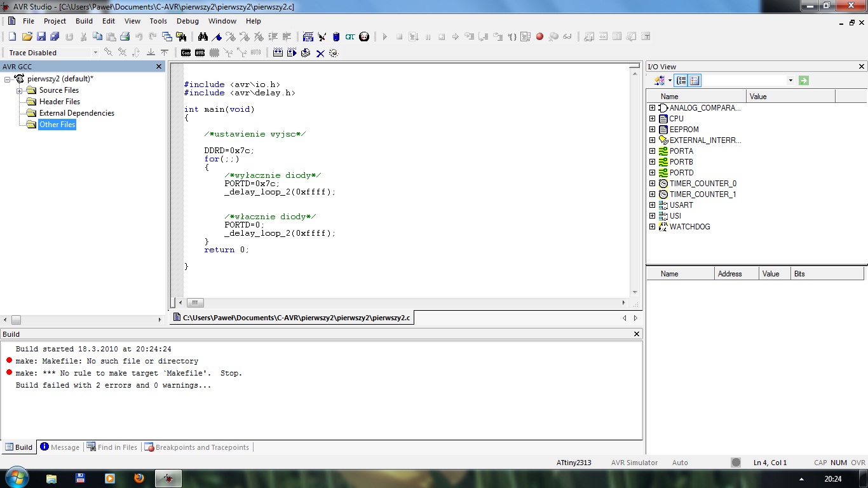This screenshot has width=868, height=488.
Task: Open Firefox from the Windows taskbar
Action: click(x=139, y=478)
